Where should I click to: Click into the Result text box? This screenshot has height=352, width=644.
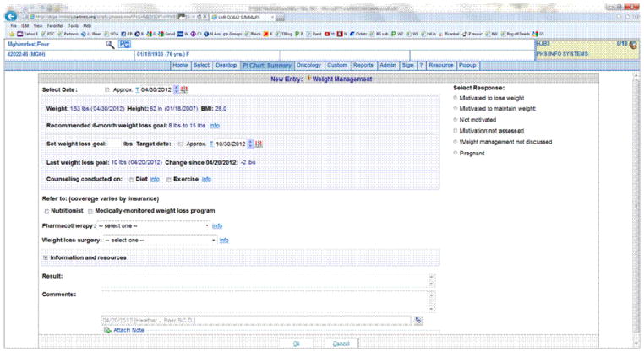coord(265,280)
